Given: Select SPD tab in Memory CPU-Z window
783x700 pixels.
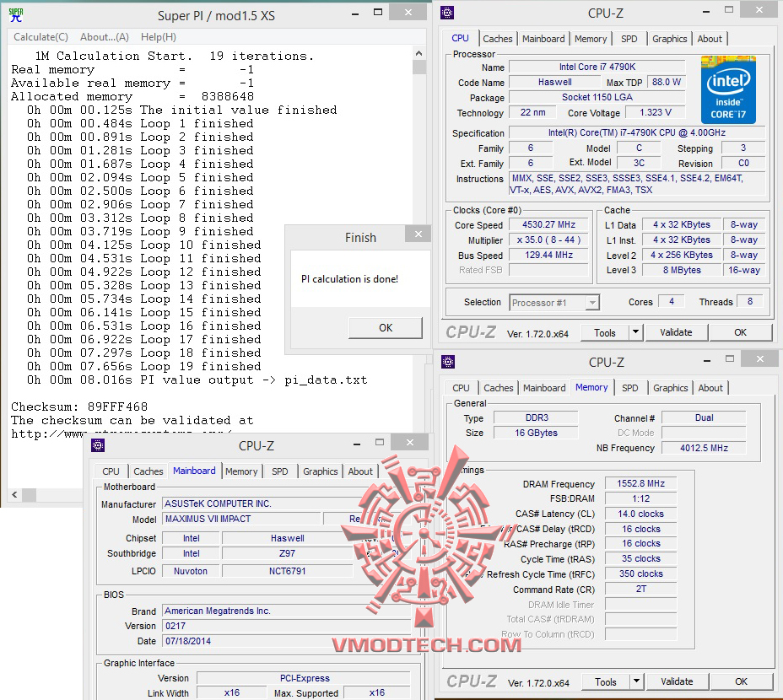Looking at the screenshot, I should click(630, 388).
